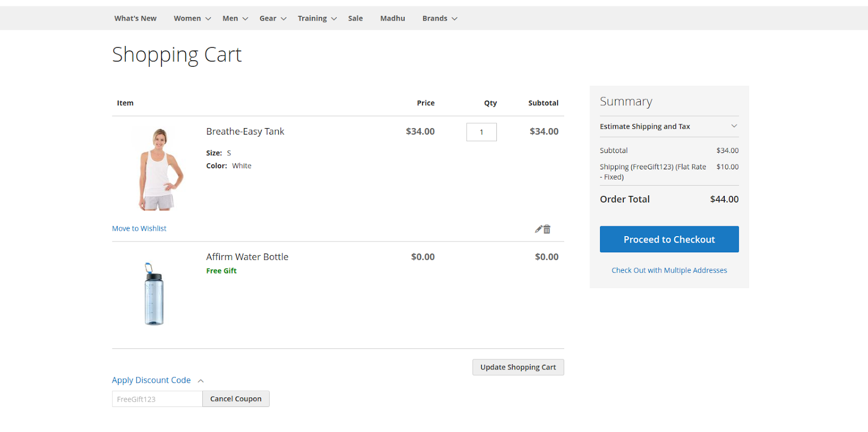The image size is (868, 432).
Task: Open Check Out with Multiple Addresses link
Action: (669, 270)
